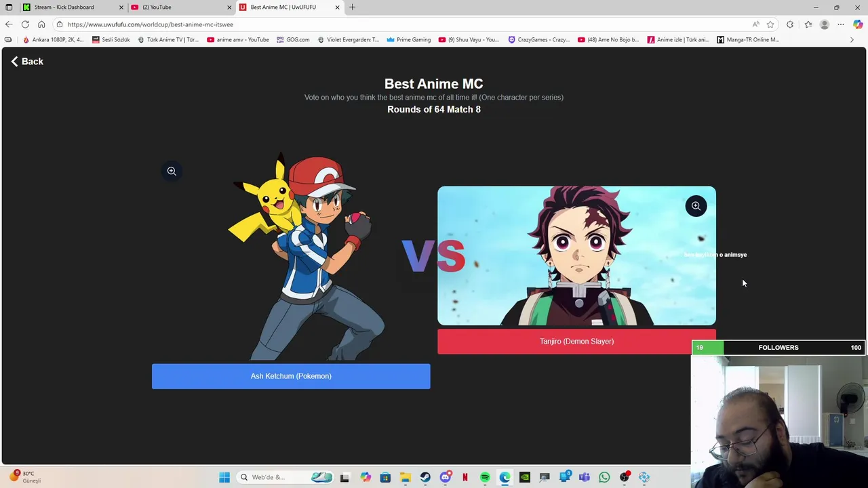This screenshot has width=868, height=488.
Task: Open Violet Evergarden bookmark
Action: 348,40
